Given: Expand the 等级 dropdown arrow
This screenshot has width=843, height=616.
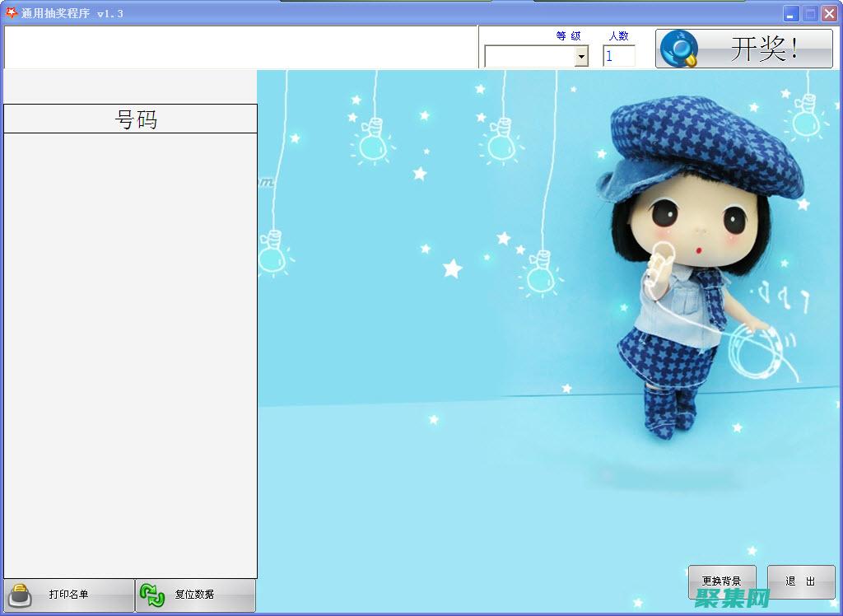Looking at the screenshot, I should point(581,56).
